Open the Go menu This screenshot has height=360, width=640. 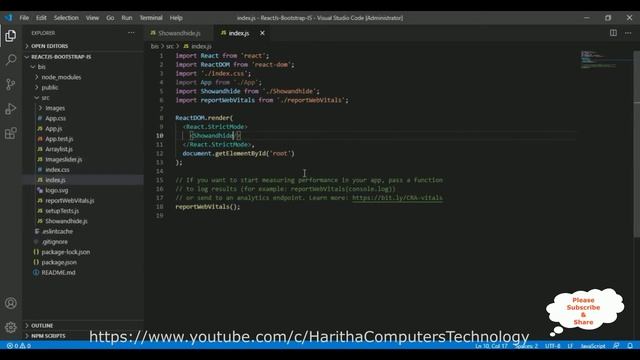[x=110, y=18]
